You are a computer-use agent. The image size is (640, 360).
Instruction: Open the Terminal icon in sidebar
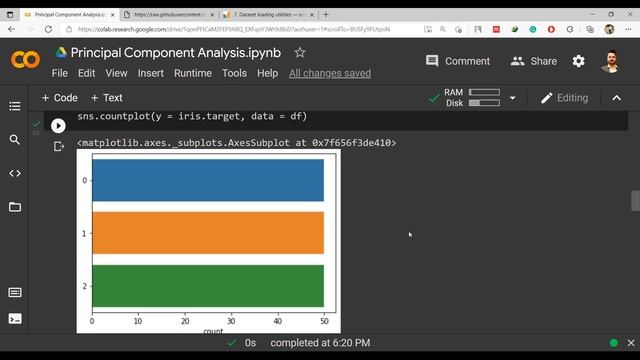[x=15, y=319]
